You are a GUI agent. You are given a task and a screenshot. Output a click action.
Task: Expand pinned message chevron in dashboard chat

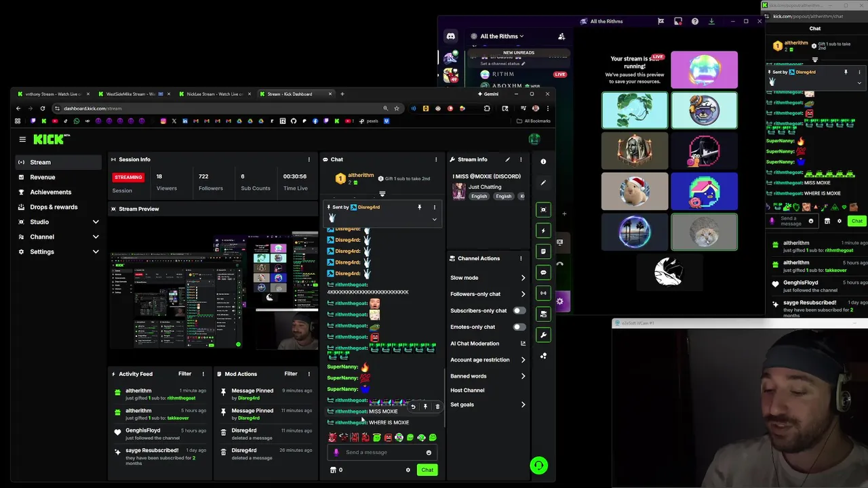point(435,219)
